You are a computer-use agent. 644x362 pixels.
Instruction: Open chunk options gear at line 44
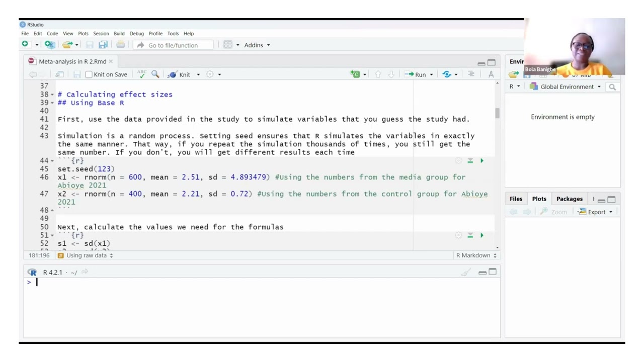tap(458, 161)
